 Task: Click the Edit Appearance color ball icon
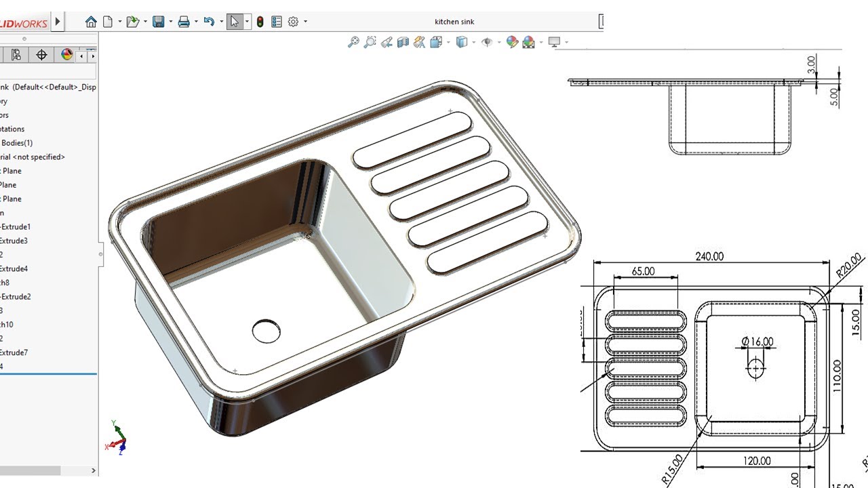click(512, 42)
